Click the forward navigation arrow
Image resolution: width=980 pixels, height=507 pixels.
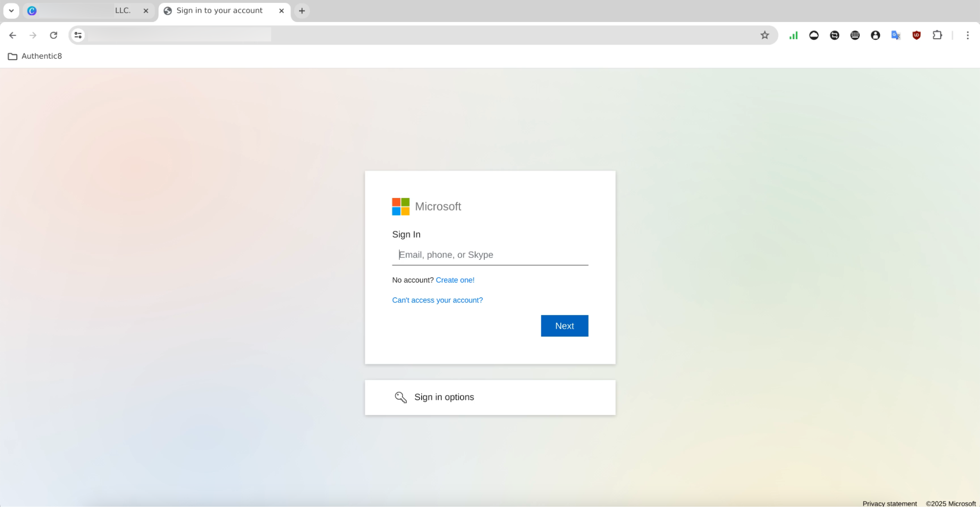coord(33,35)
